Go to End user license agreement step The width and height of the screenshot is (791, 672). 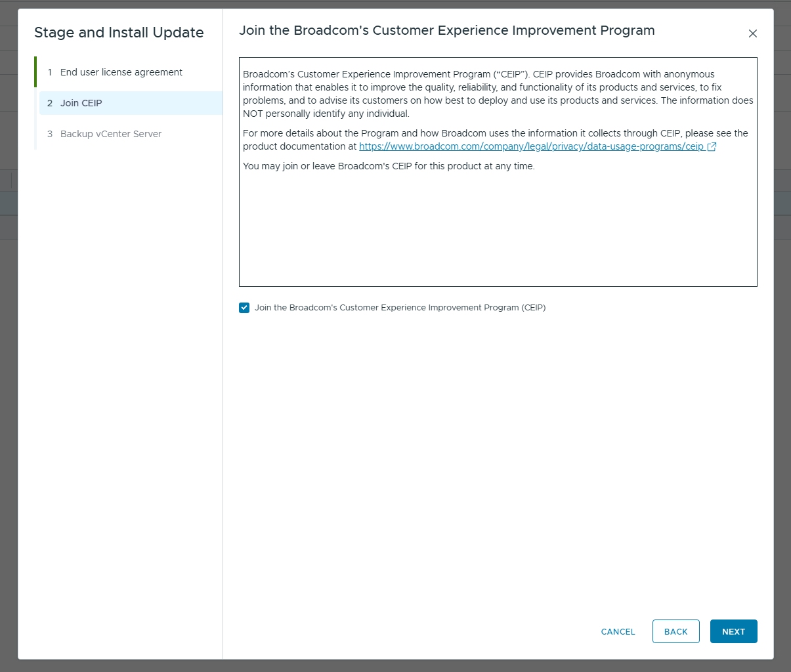[121, 72]
